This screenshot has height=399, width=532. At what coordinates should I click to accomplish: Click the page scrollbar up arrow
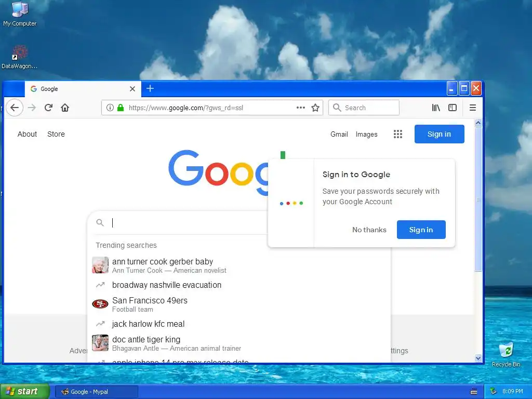[478, 123]
